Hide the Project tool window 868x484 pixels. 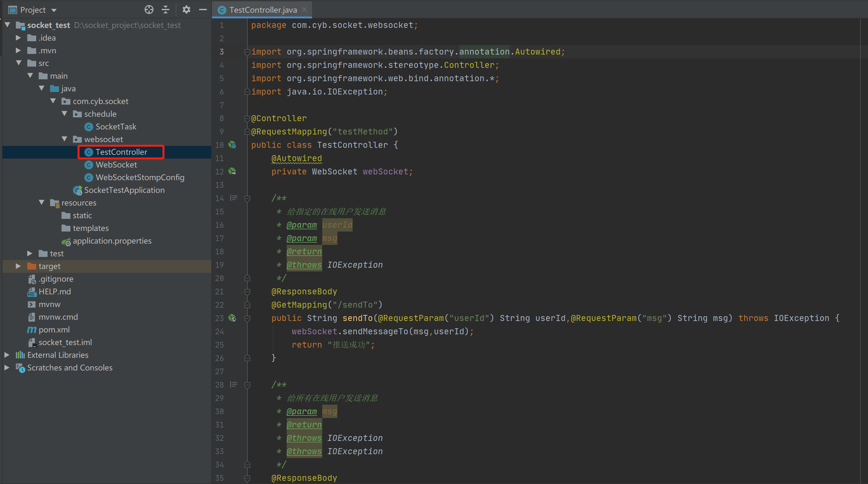[203, 10]
